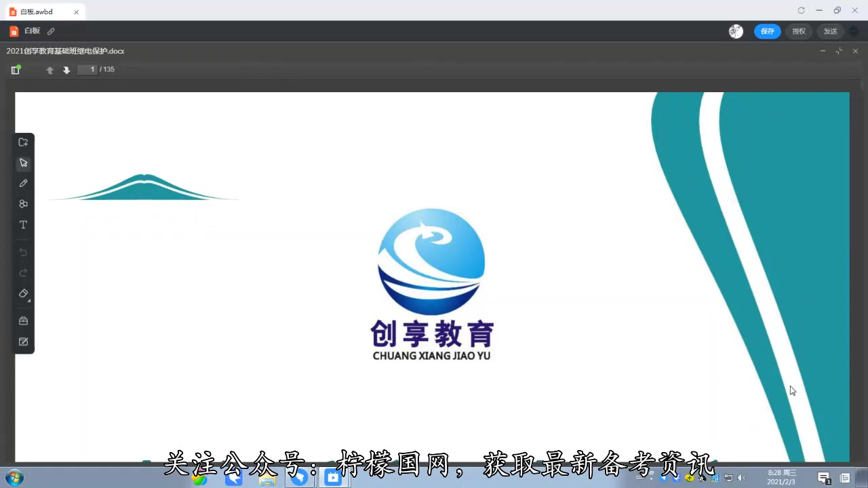The height and width of the screenshot is (488, 868).
Task: Click the video player taskbar icon
Action: (x=332, y=478)
